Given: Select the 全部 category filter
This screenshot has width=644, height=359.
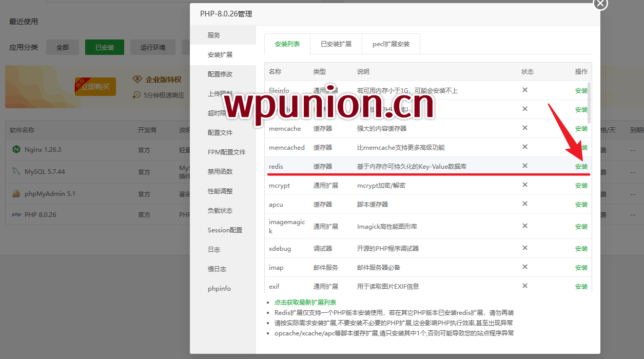Looking at the screenshot, I should coord(63,47).
